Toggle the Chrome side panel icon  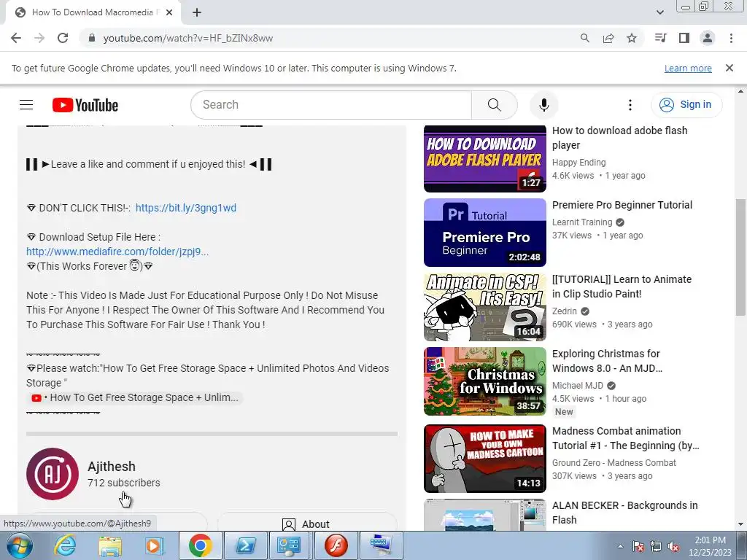coord(684,38)
